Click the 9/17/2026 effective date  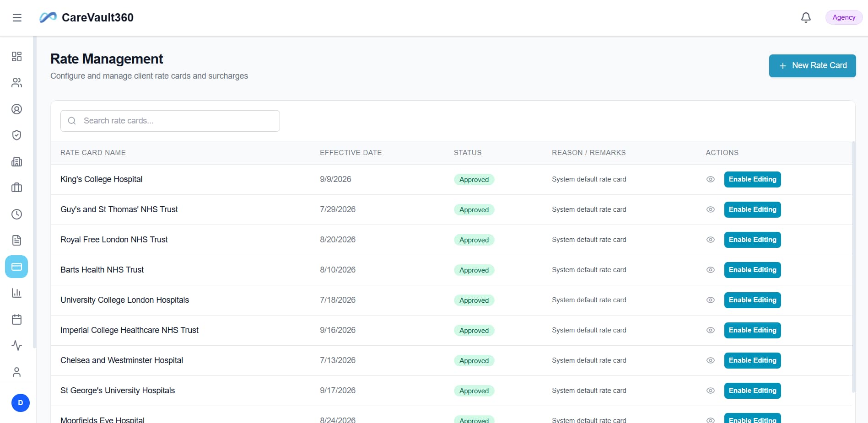338,391
